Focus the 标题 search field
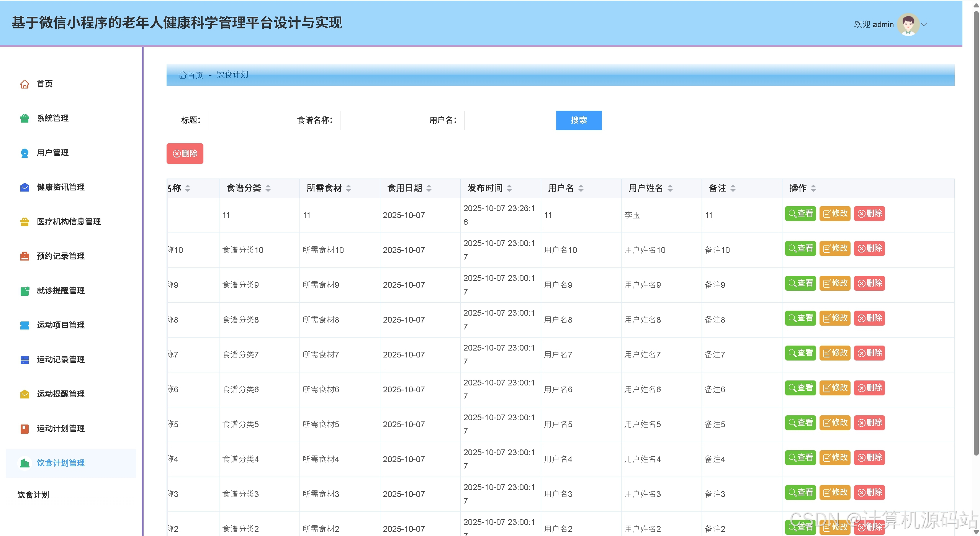This screenshot has height=536, width=980. 251,120
